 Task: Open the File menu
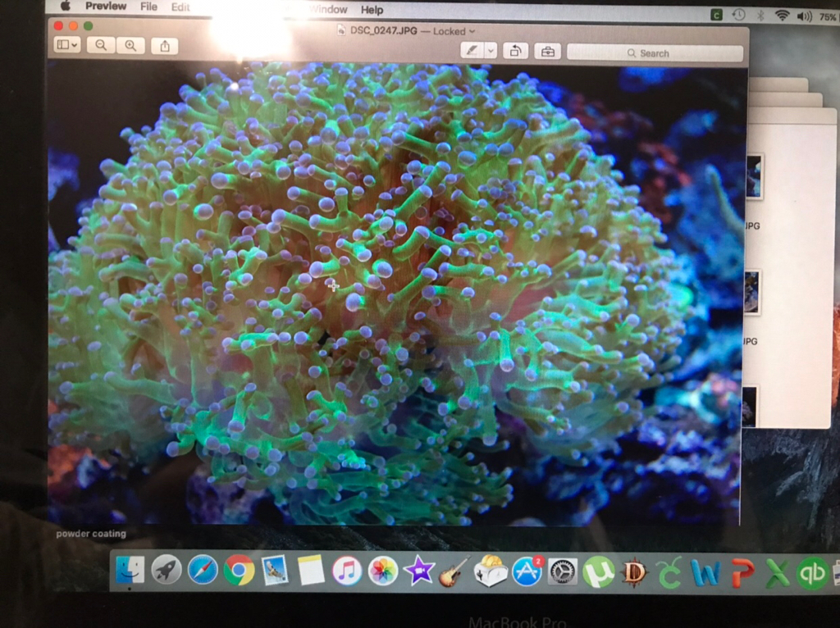148,7
